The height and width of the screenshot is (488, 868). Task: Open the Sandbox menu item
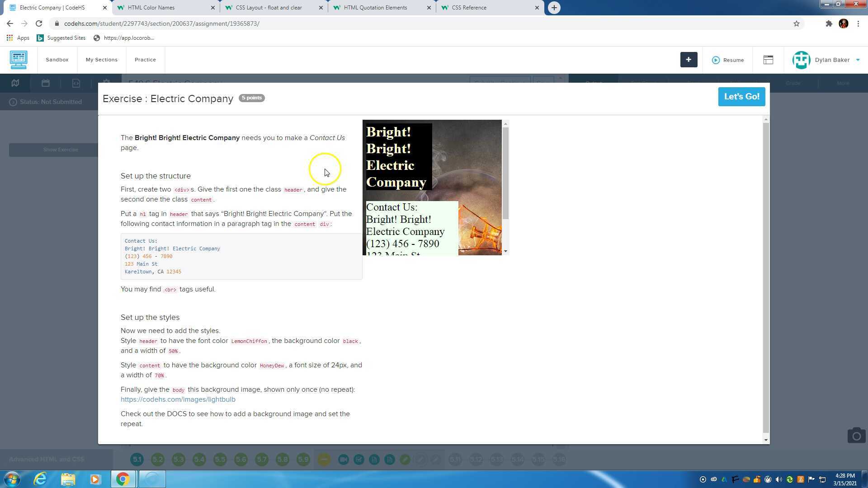[x=57, y=60]
